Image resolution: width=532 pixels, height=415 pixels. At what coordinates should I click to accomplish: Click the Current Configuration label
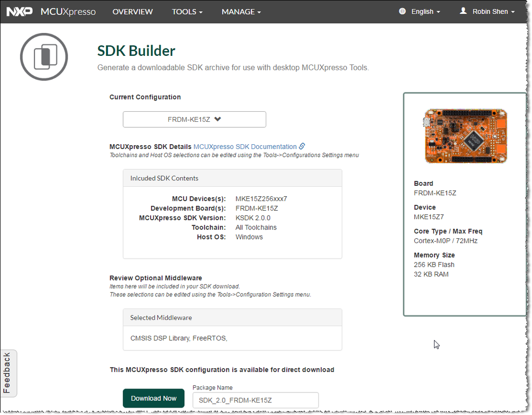click(145, 97)
